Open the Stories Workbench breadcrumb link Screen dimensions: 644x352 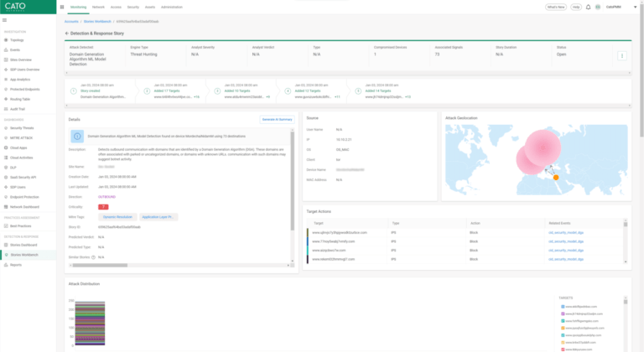coord(96,20)
